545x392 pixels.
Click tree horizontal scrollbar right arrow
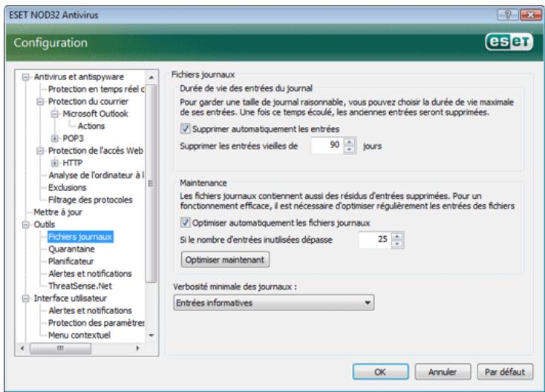click(137, 348)
